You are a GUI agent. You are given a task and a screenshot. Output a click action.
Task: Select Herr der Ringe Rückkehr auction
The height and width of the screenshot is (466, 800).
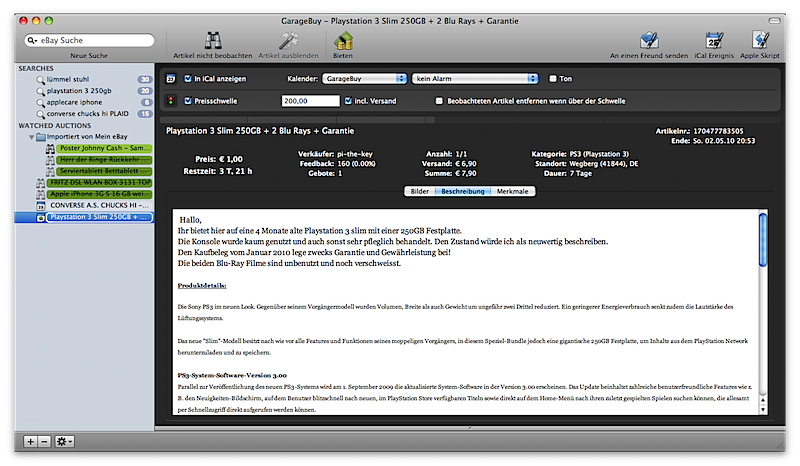(x=104, y=160)
